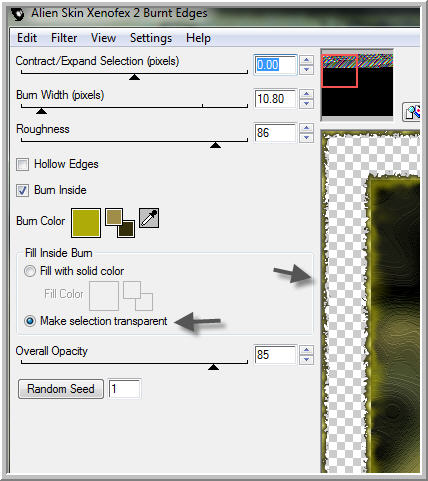Increase the Burn Width value with the up arrow

click(306, 94)
